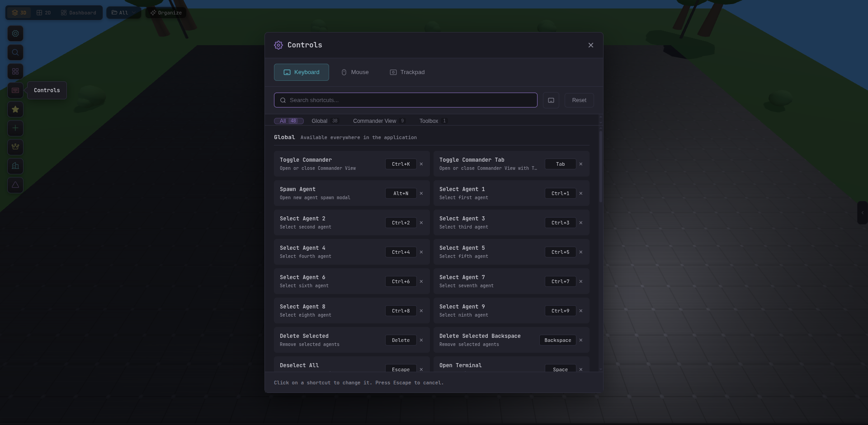Screen dimensions: 868x425
Task: Change the Space Open Terminal shortcut
Action: click(x=561, y=368)
